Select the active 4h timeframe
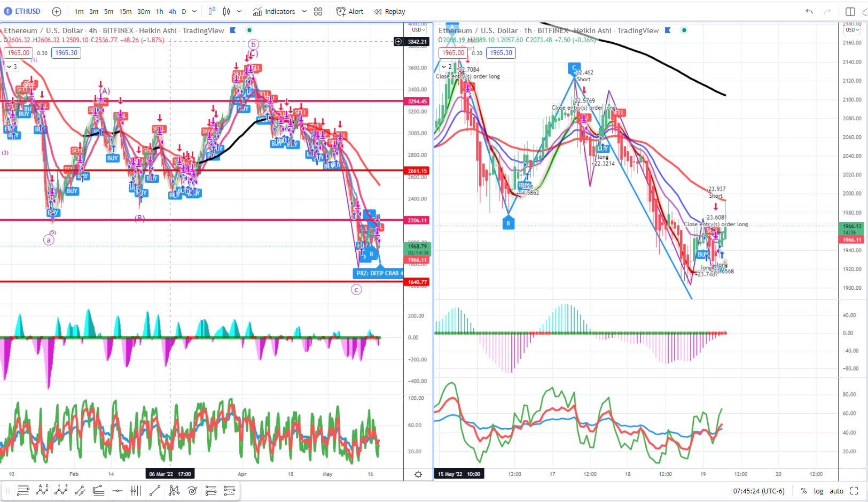 point(173,11)
